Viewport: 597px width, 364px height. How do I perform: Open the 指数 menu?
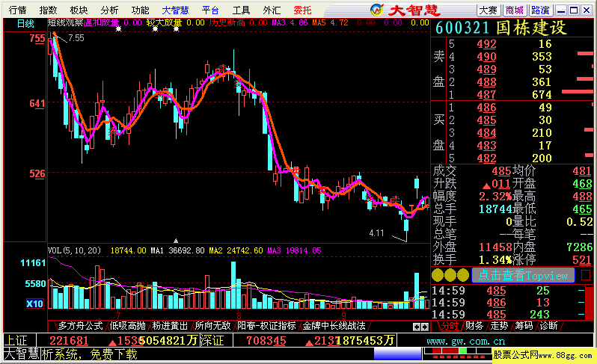pos(49,10)
